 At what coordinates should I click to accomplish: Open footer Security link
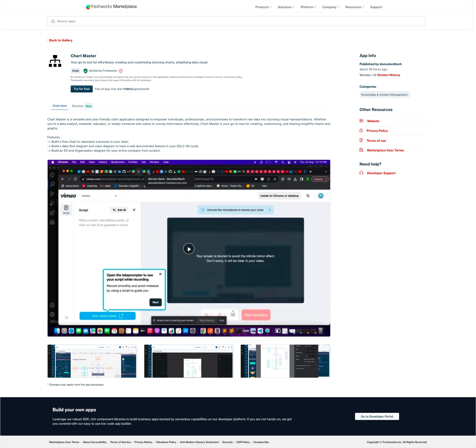click(227, 442)
